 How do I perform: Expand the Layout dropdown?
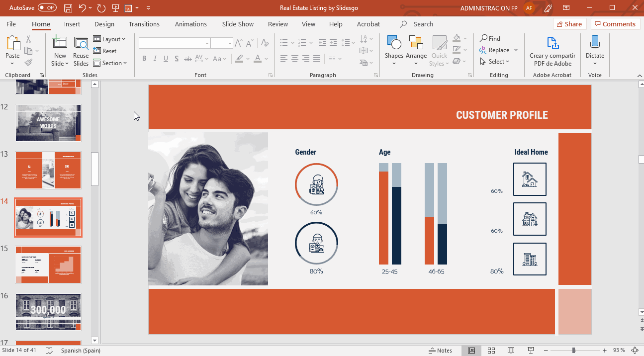109,39
